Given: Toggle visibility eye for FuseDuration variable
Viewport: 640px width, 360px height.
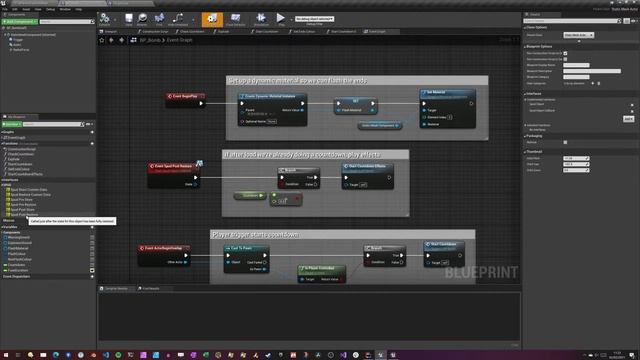Looking at the screenshot, I should click(92, 270).
